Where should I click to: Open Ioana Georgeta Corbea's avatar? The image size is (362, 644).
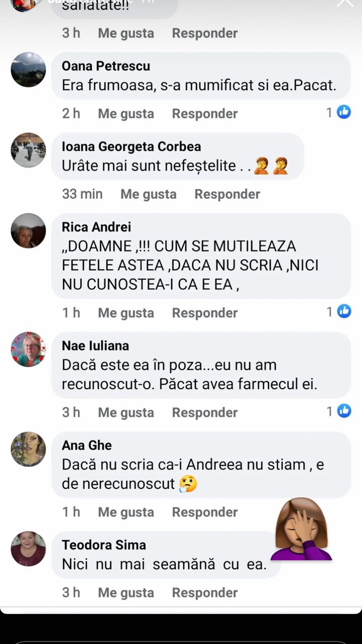coord(28,150)
